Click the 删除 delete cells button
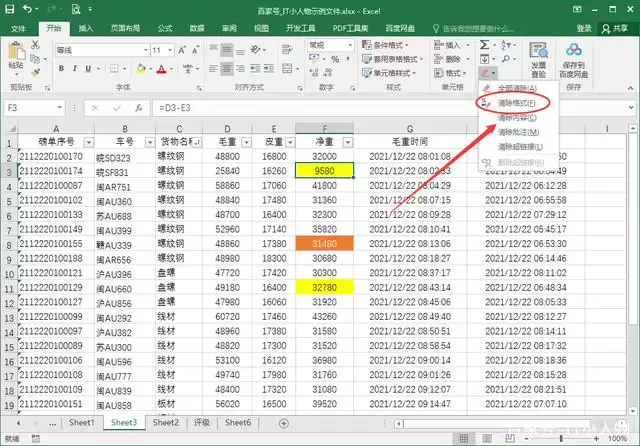Viewport: 640px width, 446px height. click(x=448, y=59)
